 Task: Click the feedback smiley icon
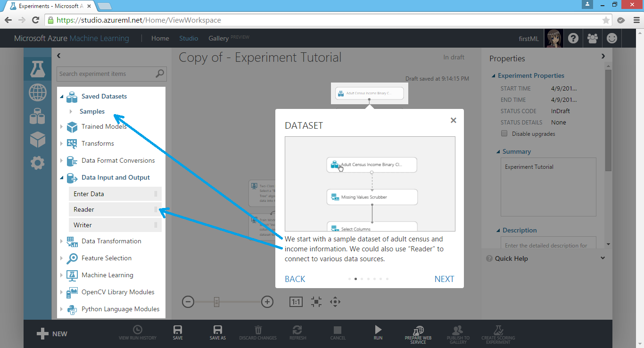(612, 39)
